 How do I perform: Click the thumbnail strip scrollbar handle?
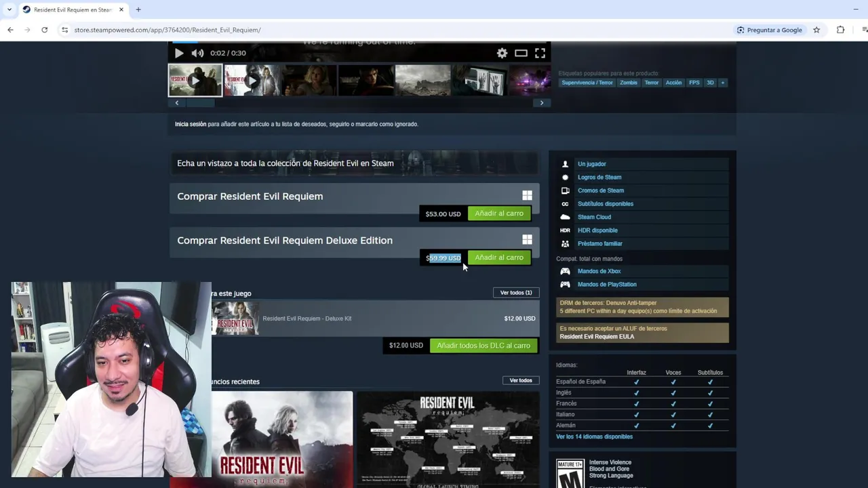(x=200, y=103)
